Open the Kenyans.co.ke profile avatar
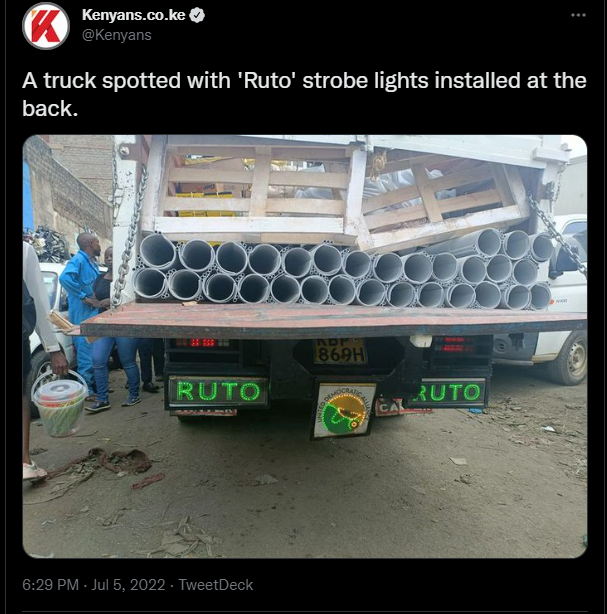 click(46, 26)
